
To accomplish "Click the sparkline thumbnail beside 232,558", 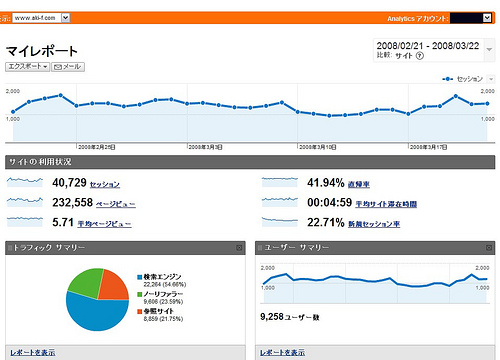I will pos(25,202).
